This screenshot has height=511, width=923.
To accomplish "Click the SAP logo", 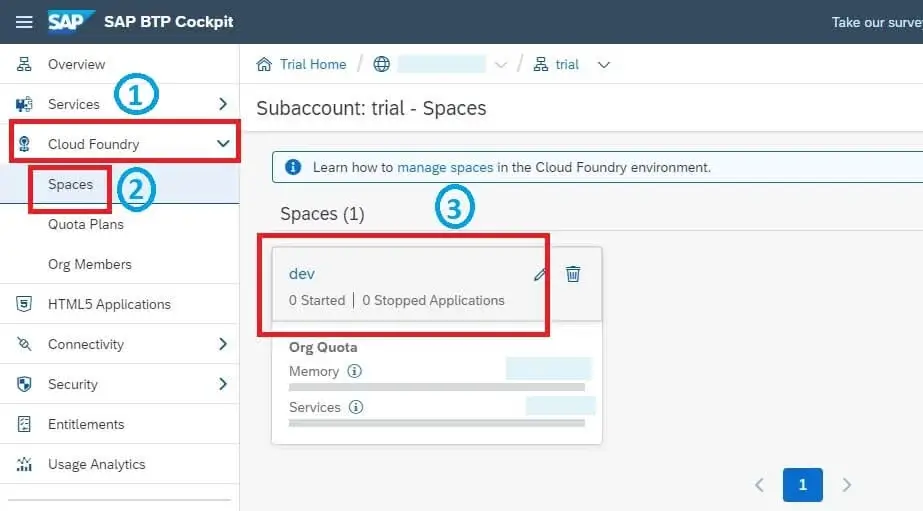I will click(x=71, y=22).
